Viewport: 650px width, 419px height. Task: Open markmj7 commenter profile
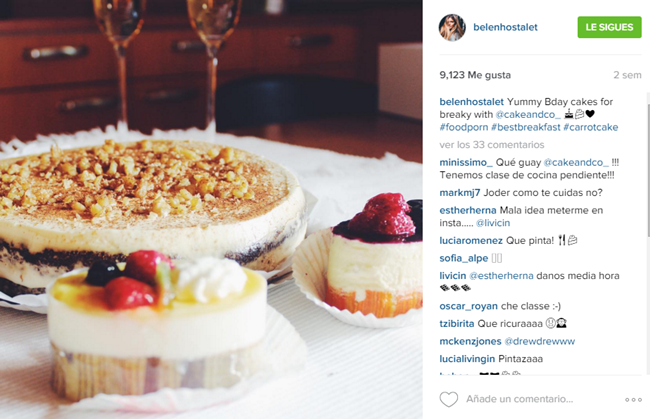coord(460,193)
